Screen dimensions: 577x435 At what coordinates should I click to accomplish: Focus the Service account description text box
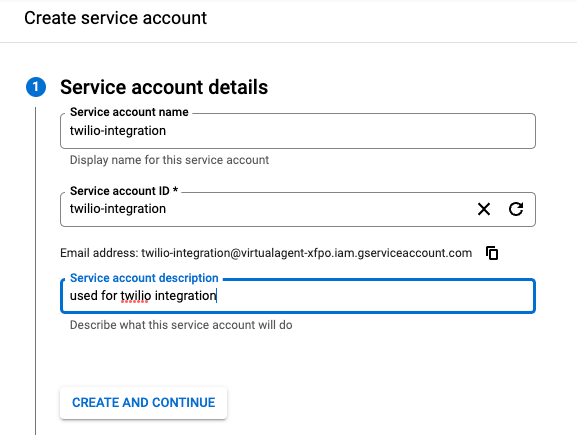[298, 296]
